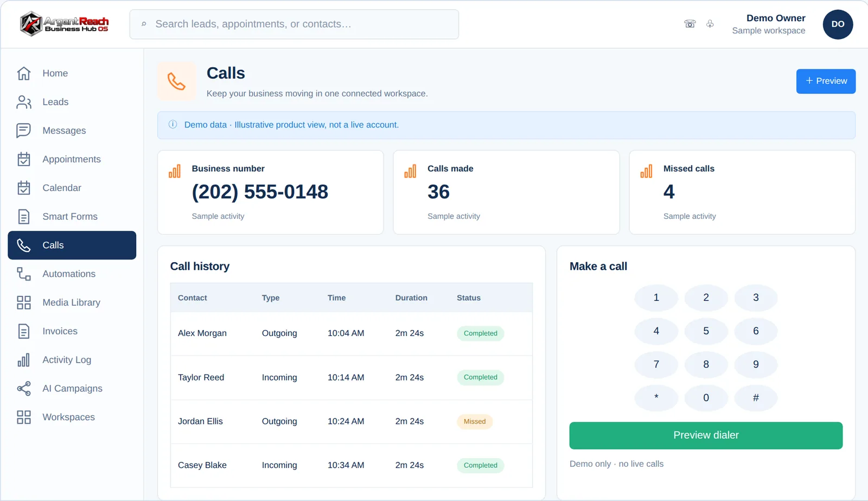
Task: Go to Invoices in the sidebar
Action: [x=72, y=331]
